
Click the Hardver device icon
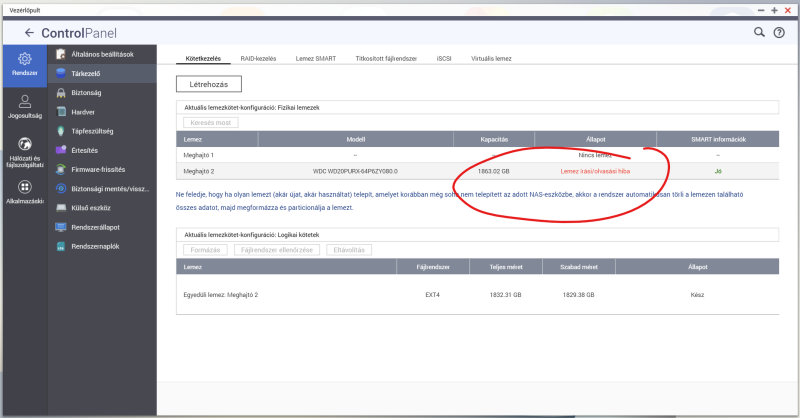pos(61,112)
